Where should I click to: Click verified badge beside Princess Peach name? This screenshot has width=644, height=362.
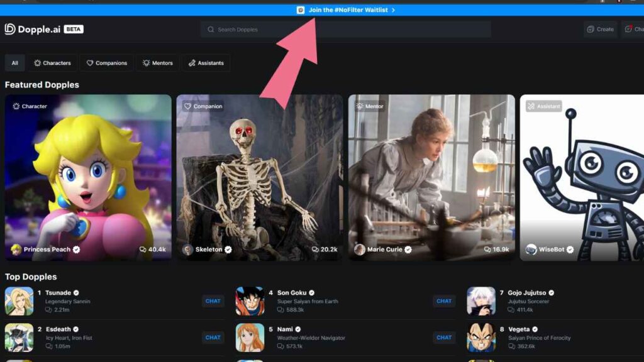pos(76,250)
